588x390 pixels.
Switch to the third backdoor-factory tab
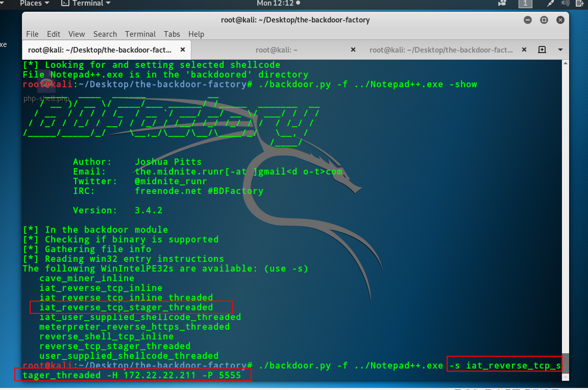[441, 50]
